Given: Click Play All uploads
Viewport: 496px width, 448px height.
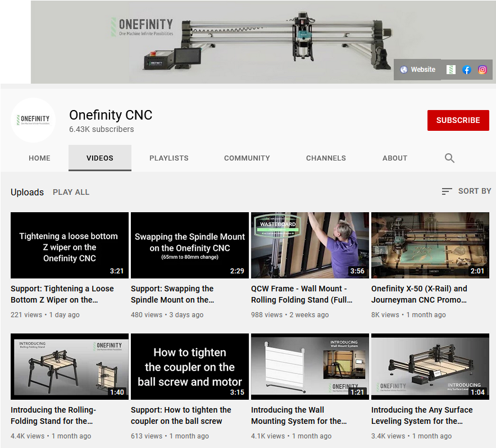Looking at the screenshot, I should point(71,192).
